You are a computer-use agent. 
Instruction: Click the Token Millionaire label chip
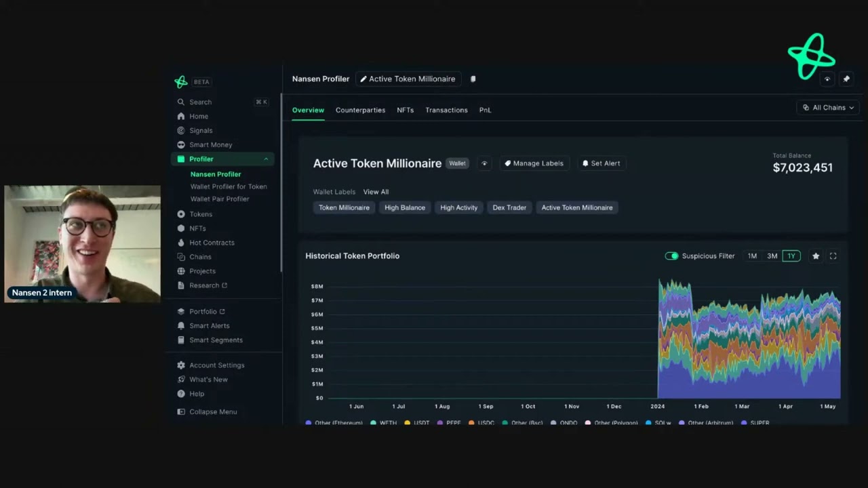tap(344, 207)
